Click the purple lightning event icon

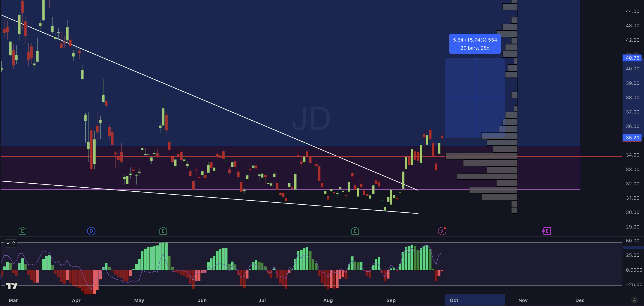click(442, 231)
